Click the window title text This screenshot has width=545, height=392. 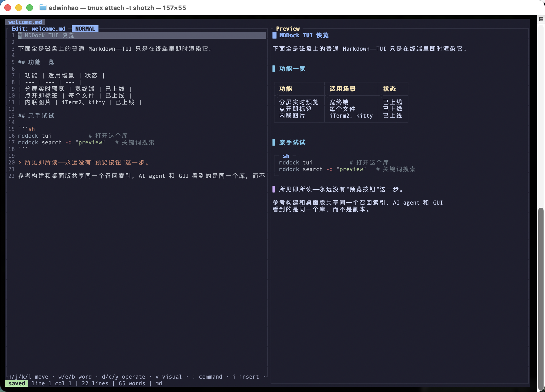117,8
